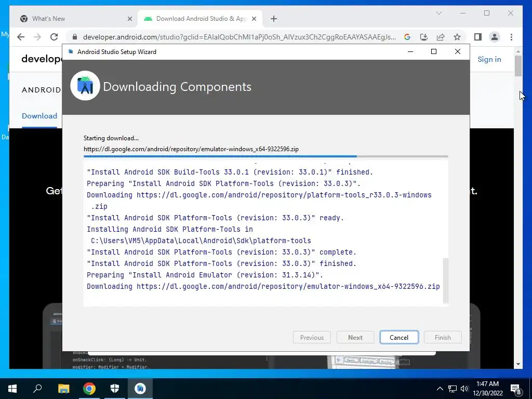The height and width of the screenshot is (399, 532).
Task: Bookmark this page with the star icon
Action: tap(457, 37)
